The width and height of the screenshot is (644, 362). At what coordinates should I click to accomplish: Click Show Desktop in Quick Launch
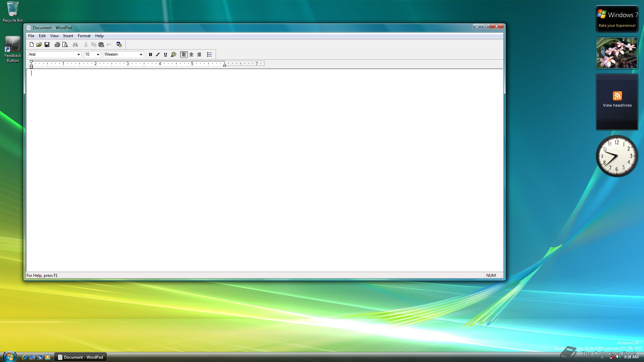click(32, 357)
